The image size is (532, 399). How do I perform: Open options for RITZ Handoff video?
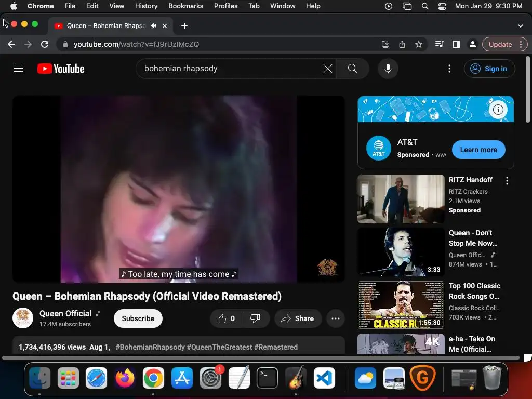click(507, 181)
